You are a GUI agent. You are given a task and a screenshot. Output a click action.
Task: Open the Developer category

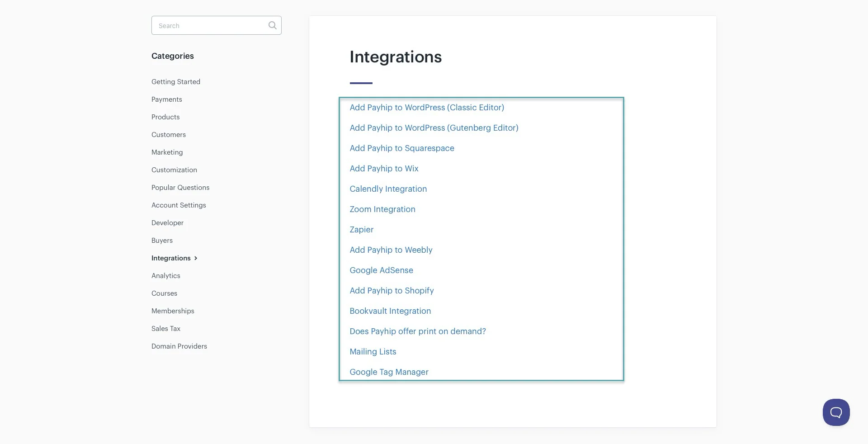coord(167,223)
